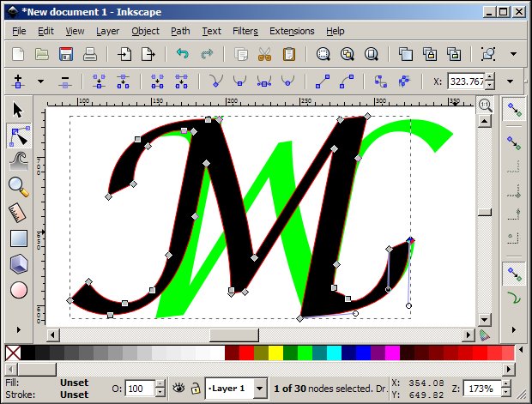Pick the red palette swatch

246,353
